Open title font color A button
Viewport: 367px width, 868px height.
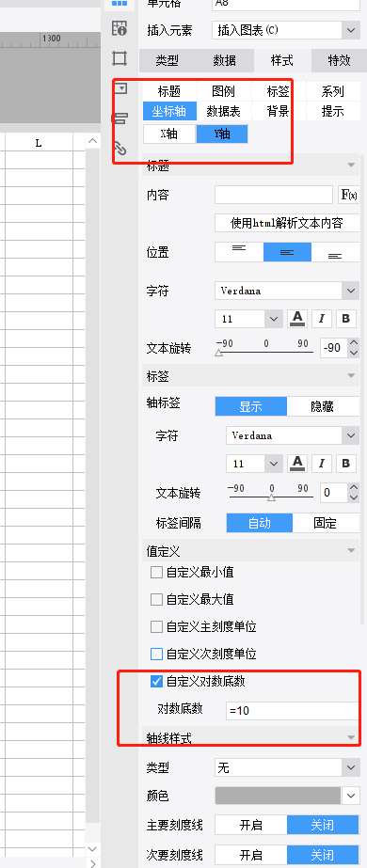[x=297, y=318]
